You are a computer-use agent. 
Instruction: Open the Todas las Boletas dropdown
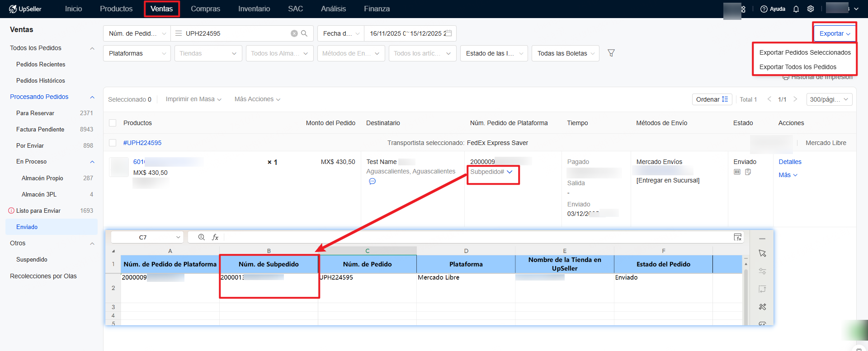pyautogui.click(x=565, y=53)
